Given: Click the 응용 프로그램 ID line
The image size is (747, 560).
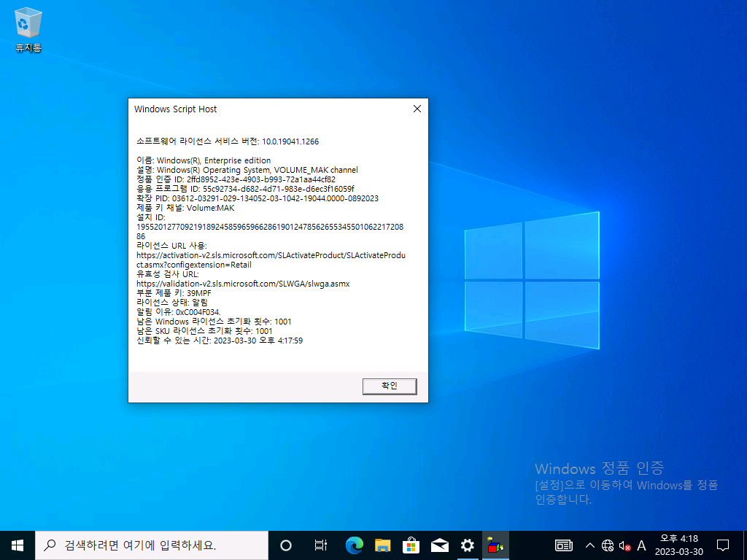Looking at the screenshot, I should (x=245, y=189).
